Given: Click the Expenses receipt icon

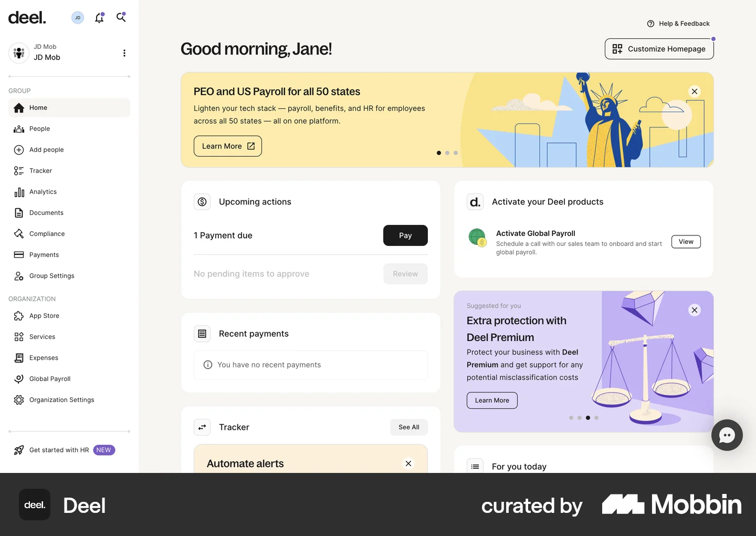Looking at the screenshot, I should pyautogui.click(x=19, y=358).
